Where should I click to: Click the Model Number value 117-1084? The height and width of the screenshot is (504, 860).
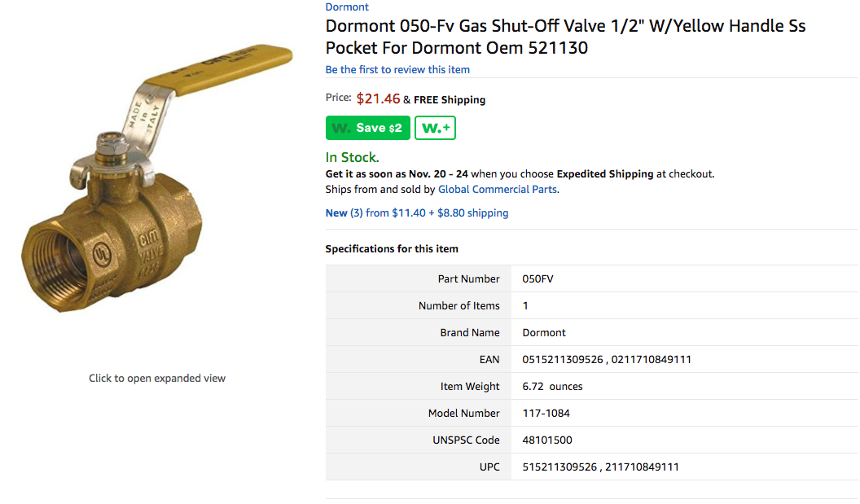546,413
